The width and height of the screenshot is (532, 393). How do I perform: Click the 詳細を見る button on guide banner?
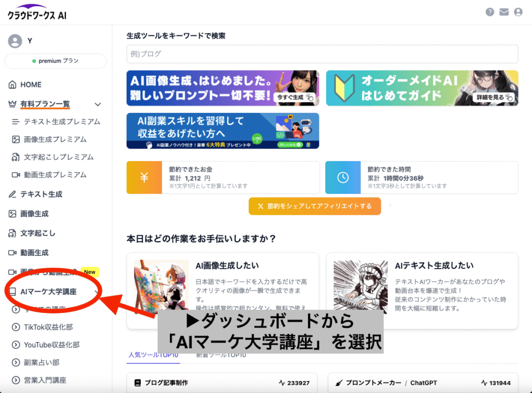click(x=494, y=97)
